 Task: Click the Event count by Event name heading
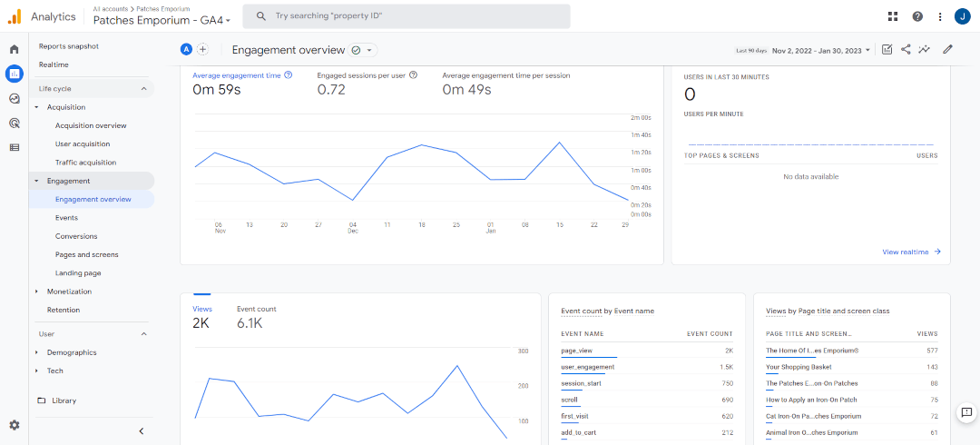pyautogui.click(x=607, y=311)
